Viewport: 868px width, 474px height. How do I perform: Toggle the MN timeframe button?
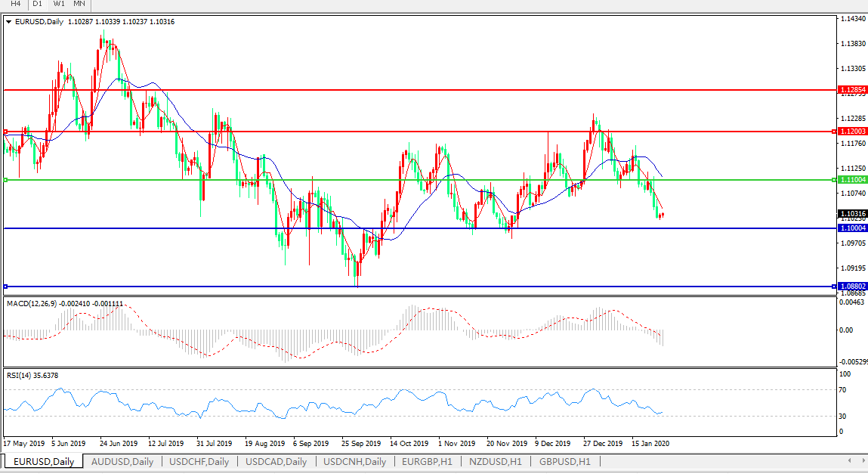pyautogui.click(x=79, y=4)
